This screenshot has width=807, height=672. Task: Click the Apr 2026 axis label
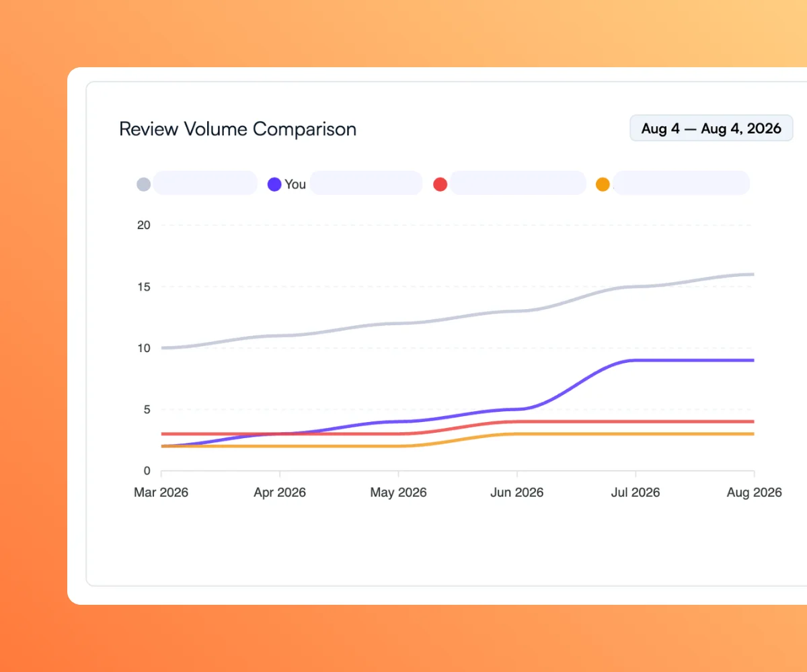[280, 493]
